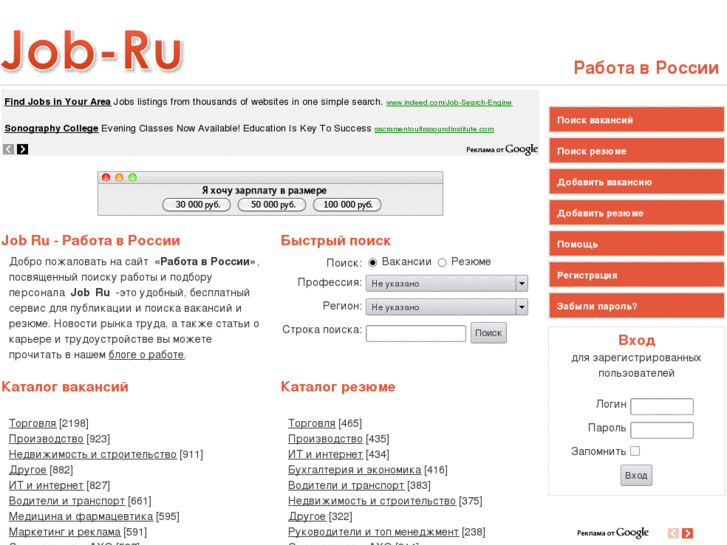Open Добавить резюме menu item
This screenshot has height=545, width=727.
pyautogui.click(x=637, y=213)
